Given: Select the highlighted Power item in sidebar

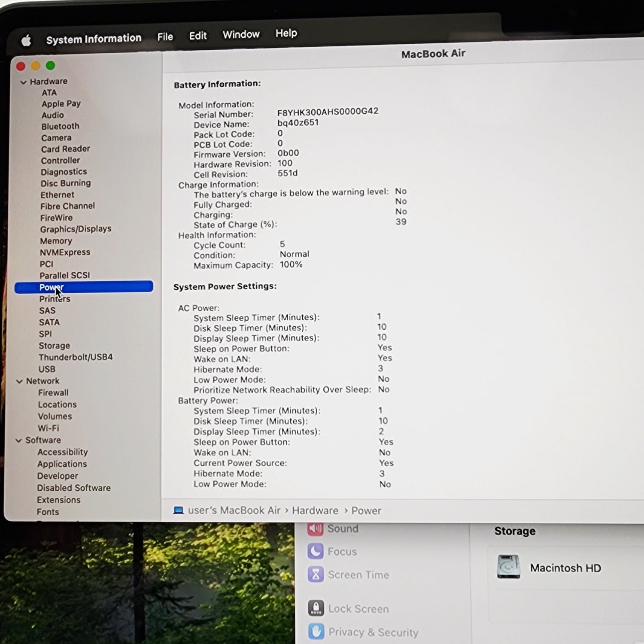Looking at the screenshot, I should pyautogui.click(x=84, y=287).
